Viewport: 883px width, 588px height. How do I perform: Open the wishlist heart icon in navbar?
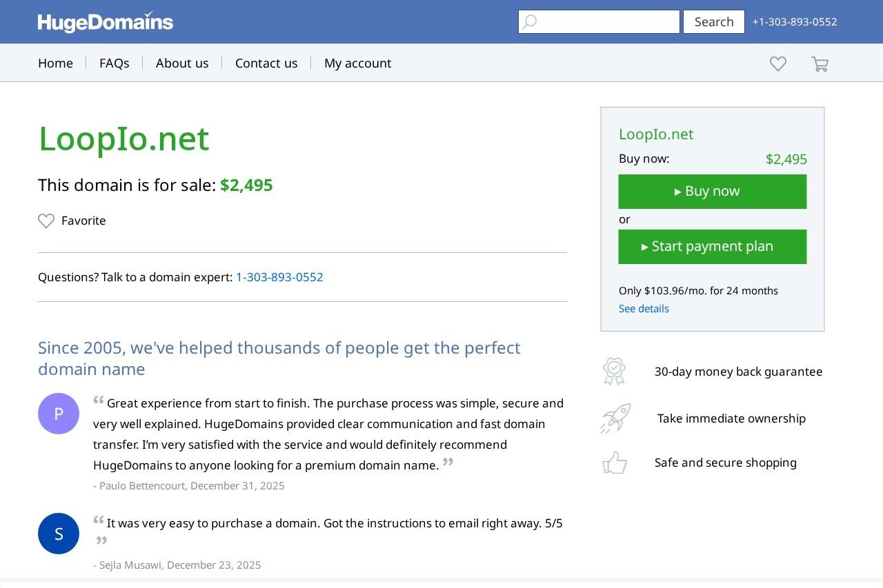(x=778, y=63)
